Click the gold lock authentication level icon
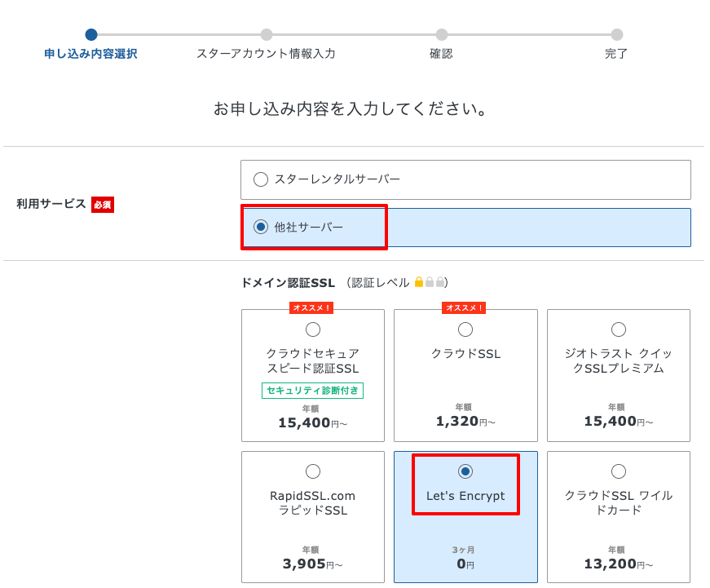The height and width of the screenshot is (588, 710). (x=419, y=283)
